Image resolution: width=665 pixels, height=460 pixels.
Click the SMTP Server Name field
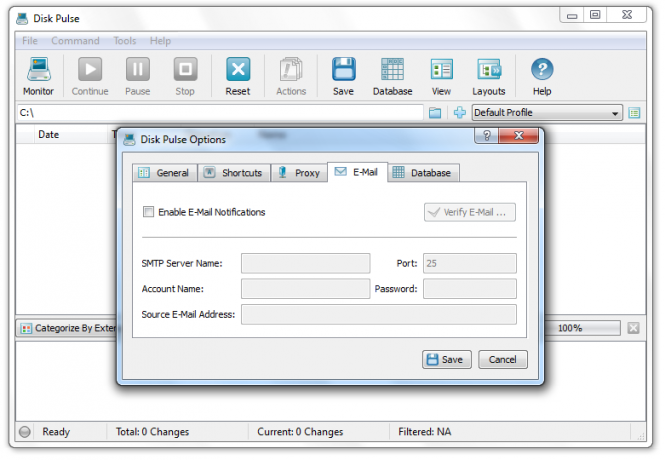305,263
